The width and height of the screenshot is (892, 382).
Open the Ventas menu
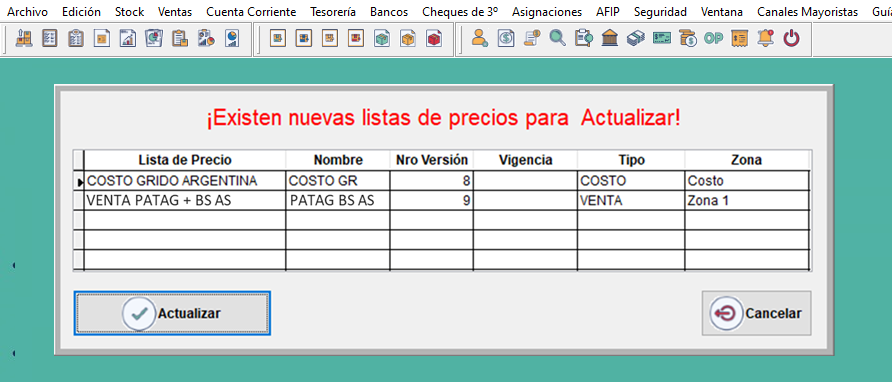[x=175, y=12]
